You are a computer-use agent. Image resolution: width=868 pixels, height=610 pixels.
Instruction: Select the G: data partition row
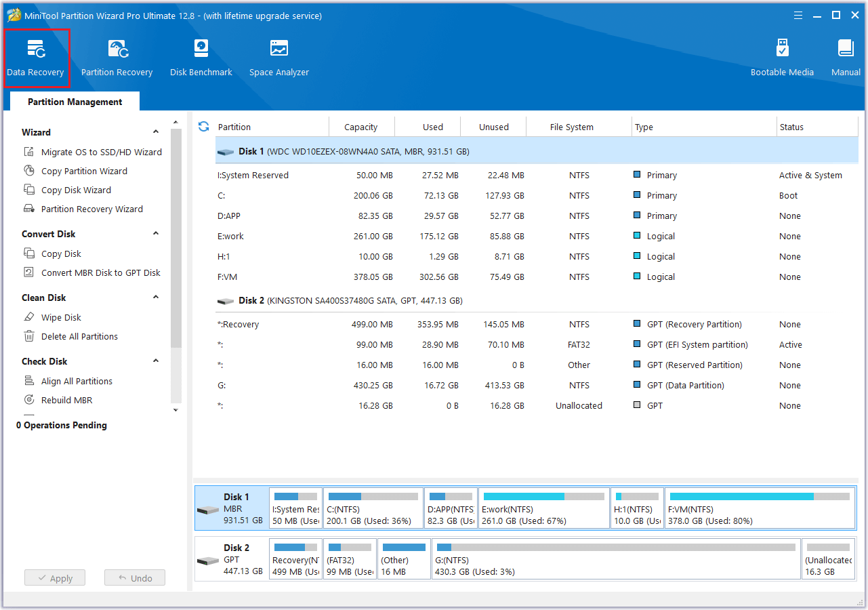(537, 386)
